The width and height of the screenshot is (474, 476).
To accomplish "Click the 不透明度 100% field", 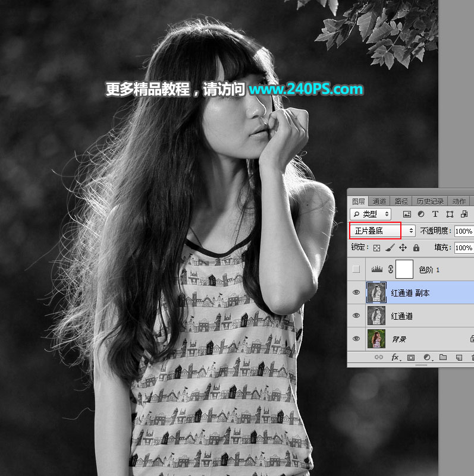I will pos(464,231).
